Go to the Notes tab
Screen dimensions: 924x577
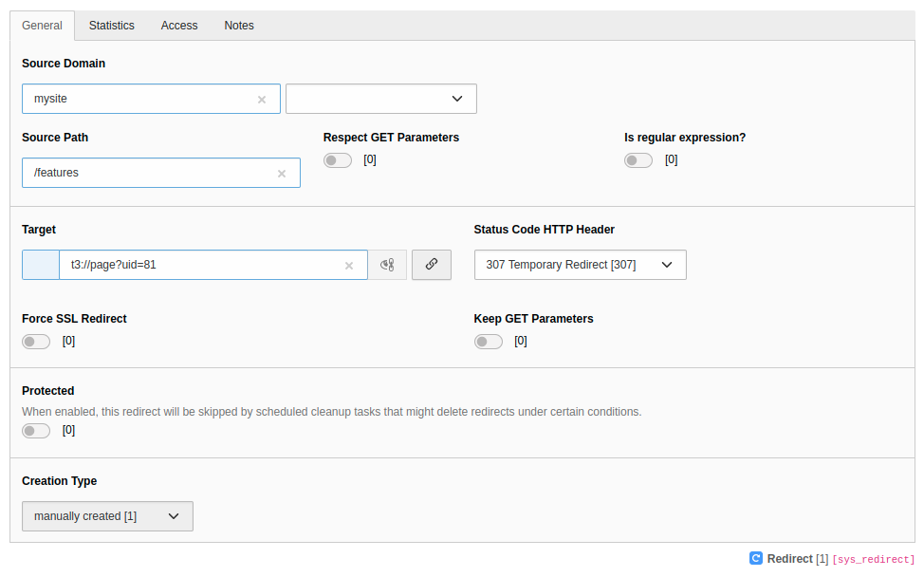point(239,26)
